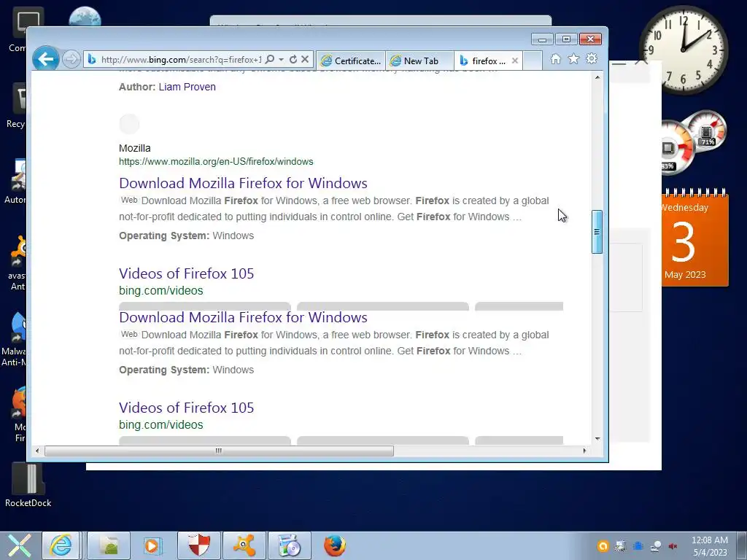Minimize the Internet Explorer window
This screenshot has width=747, height=560.
point(542,39)
